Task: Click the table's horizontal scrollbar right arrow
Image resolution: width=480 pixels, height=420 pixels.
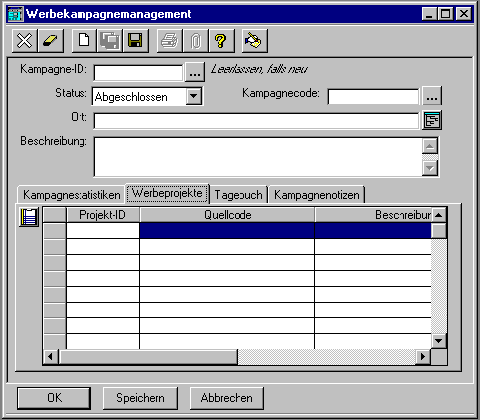Action: [423, 357]
